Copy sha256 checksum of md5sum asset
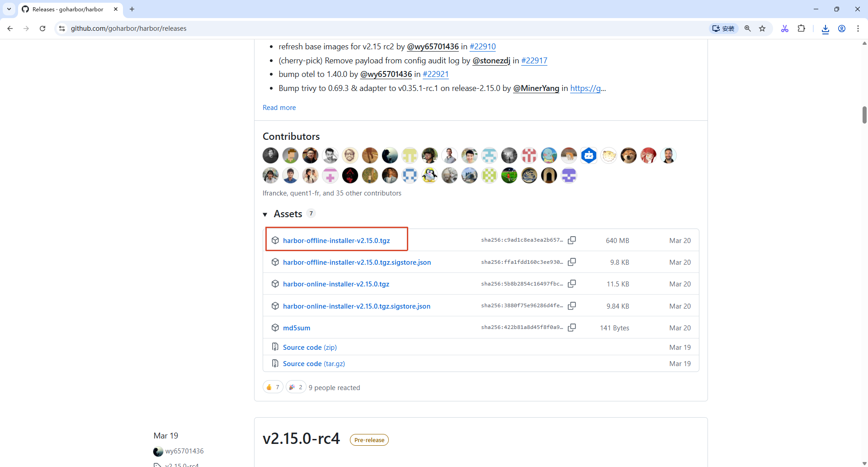The height and width of the screenshot is (467, 868). click(x=572, y=328)
